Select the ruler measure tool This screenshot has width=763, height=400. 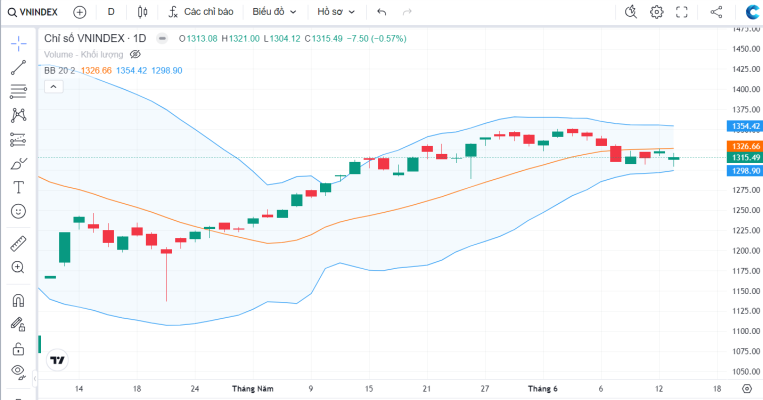[x=18, y=243]
